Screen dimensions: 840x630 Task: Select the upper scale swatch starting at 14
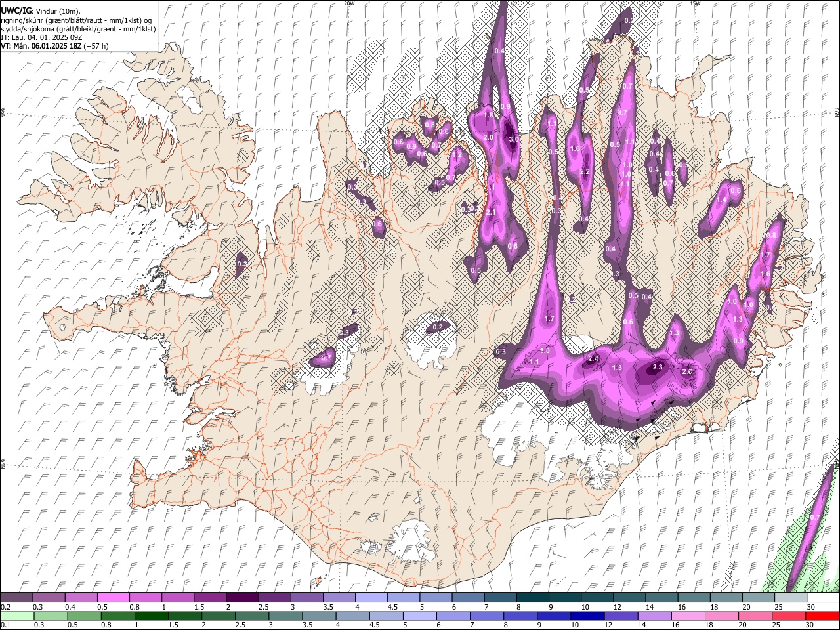661,598
